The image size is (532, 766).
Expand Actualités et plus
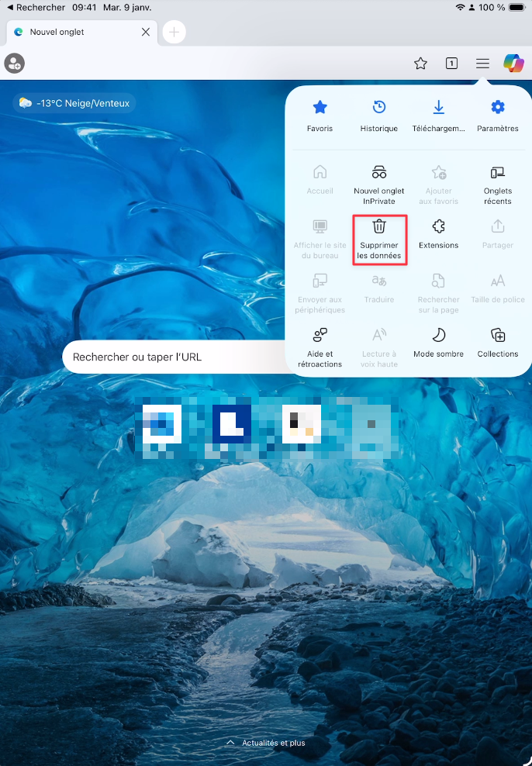pyautogui.click(x=266, y=743)
